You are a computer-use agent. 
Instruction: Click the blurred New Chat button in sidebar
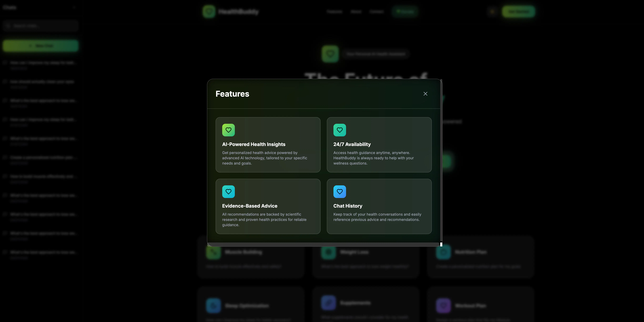click(40, 46)
